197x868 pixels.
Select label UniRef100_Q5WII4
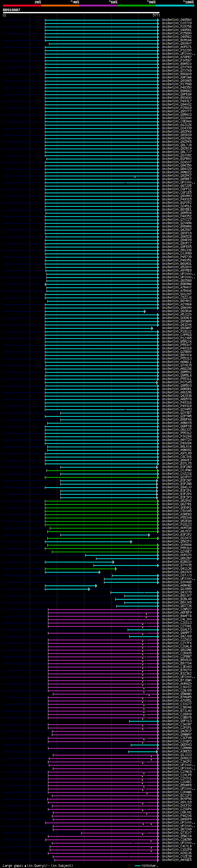click(177, 836)
